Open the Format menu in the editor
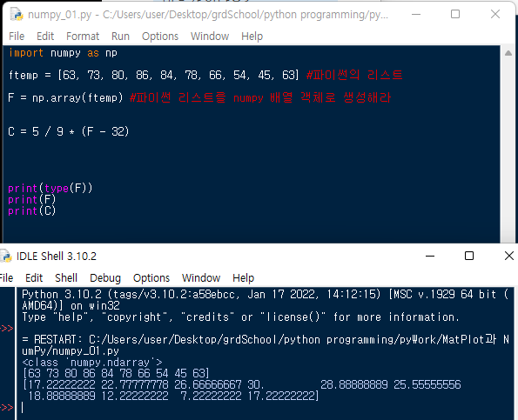The image size is (518, 420). [x=83, y=36]
